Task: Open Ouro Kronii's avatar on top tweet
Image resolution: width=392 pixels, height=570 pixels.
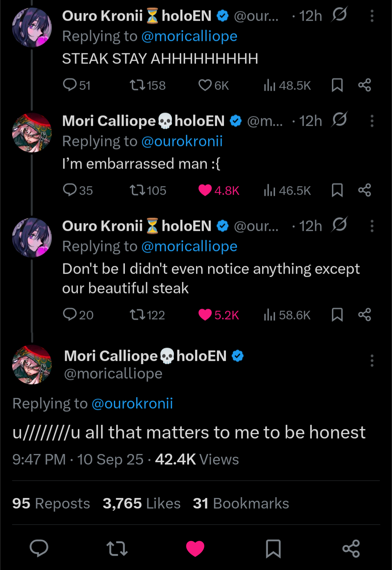Action: tap(32, 27)
